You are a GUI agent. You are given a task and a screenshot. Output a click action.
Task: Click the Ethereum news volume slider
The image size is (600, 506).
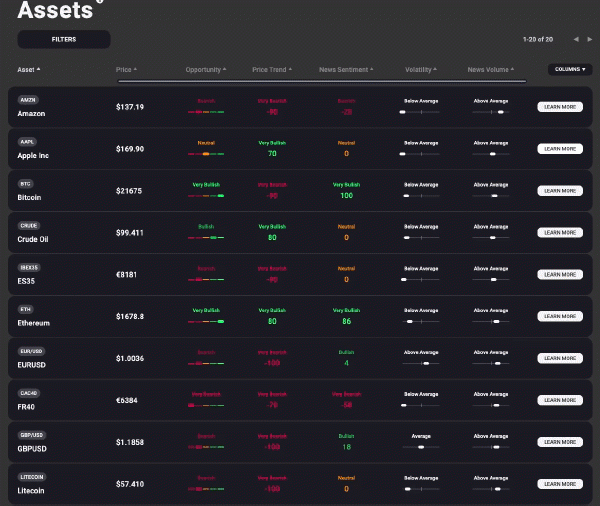[490, 322]
